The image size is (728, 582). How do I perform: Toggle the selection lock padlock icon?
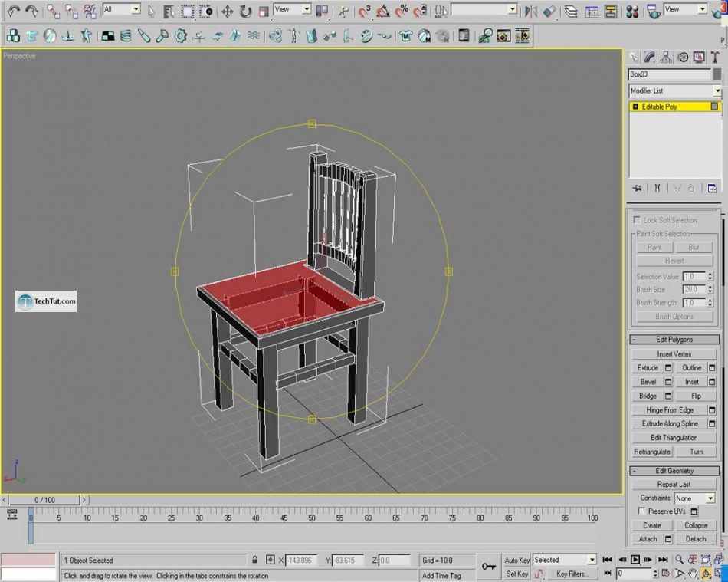pyautogui.click(x=254, y=560)
